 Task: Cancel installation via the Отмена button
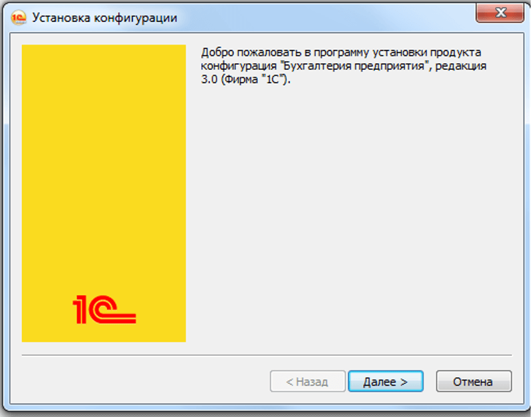(473, 381)
